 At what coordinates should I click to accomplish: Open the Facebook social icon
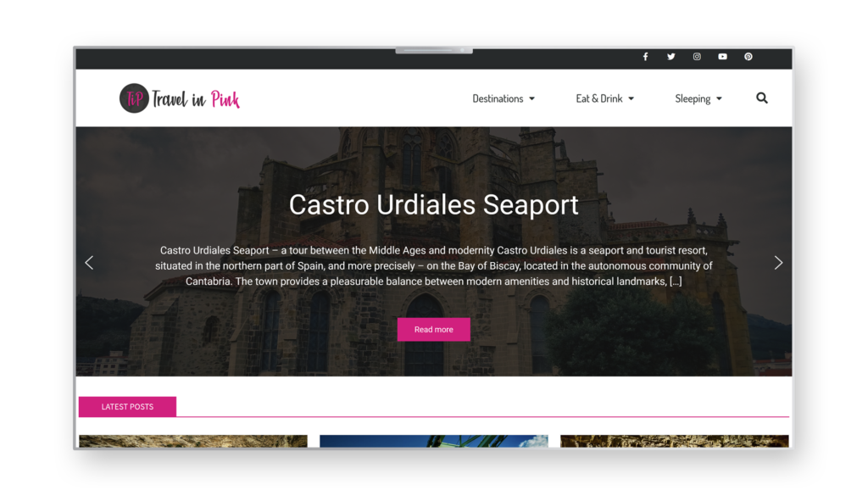pos(645,57)
